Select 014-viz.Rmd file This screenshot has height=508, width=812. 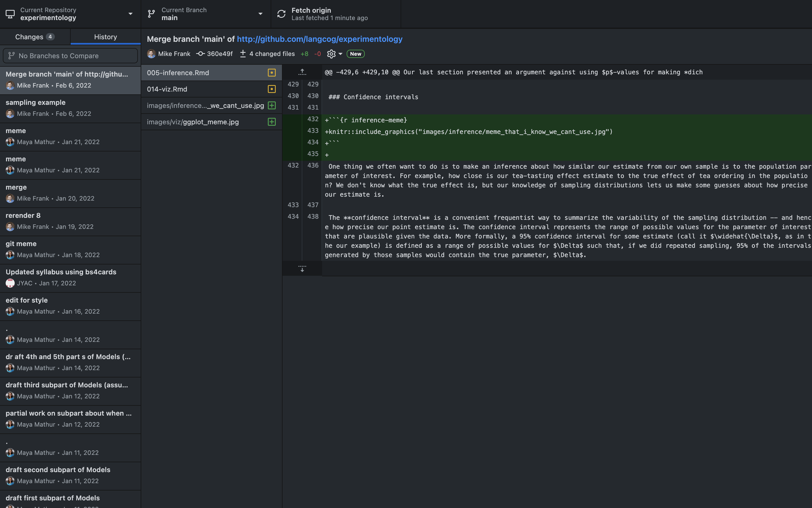tap(211, 89)
